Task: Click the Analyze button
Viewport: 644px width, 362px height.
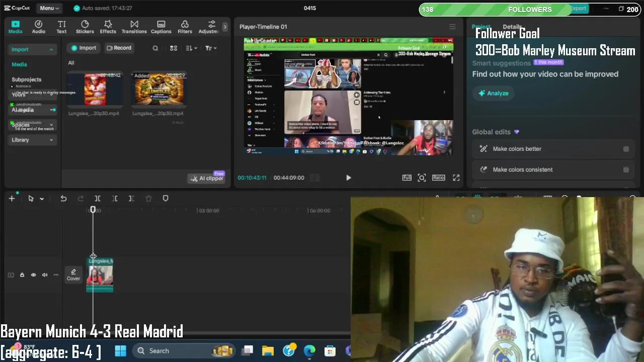Action: click(494, 93)
